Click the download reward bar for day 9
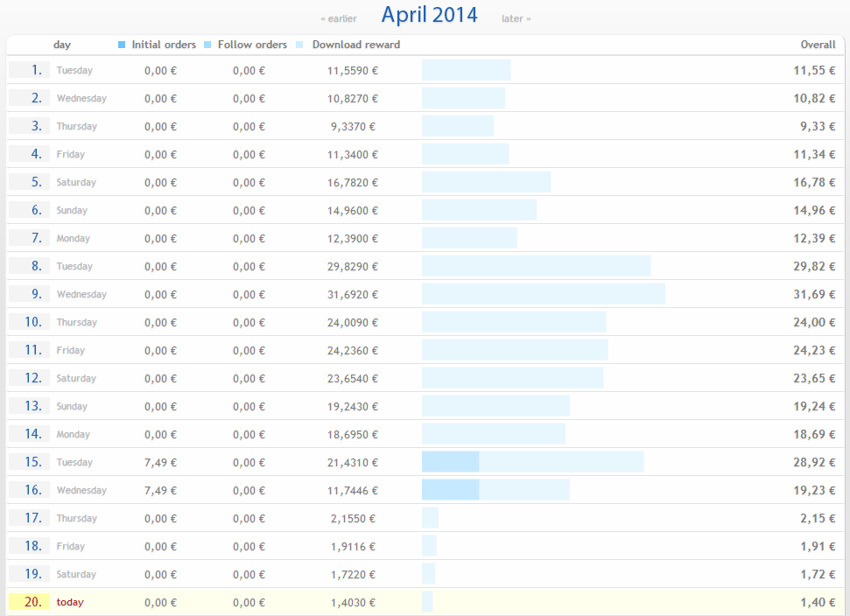The width and height of the screenshot is (850, 616). click(x=543, y=294)
